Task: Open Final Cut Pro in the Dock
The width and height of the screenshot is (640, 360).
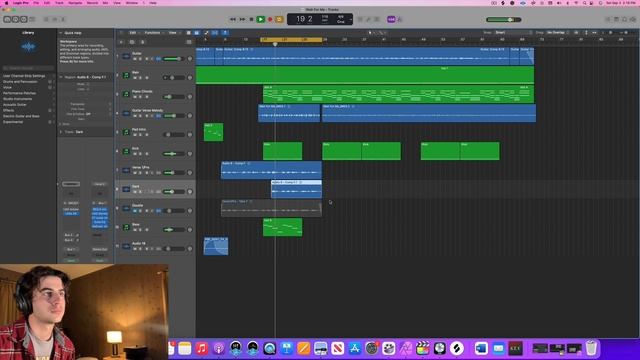Action: [x=422, y=348]
